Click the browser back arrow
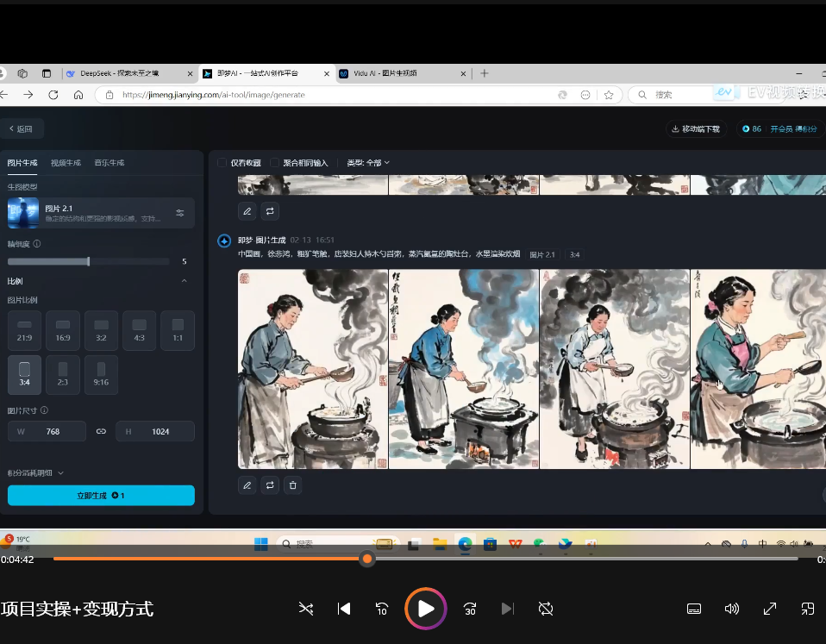 click(4, 95)
